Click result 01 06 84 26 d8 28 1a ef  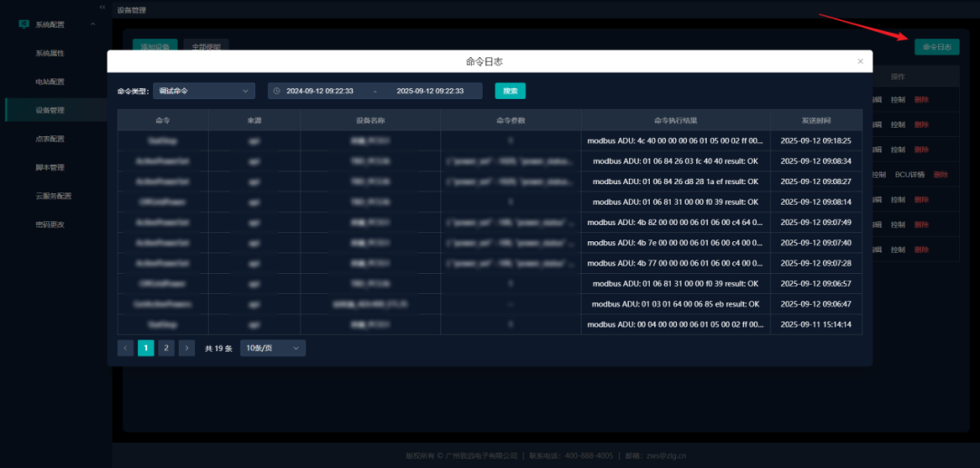pyautogui.click(x=676, y=181)
